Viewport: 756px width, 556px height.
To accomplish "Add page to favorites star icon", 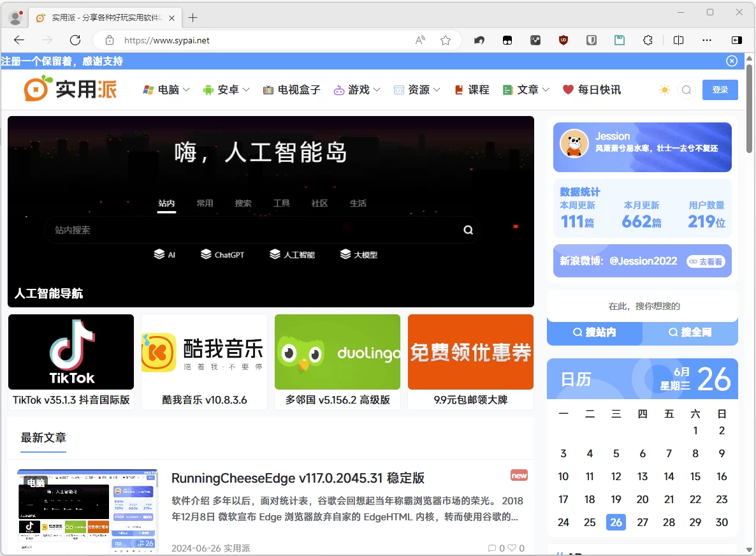I will [x=446, y=40].
